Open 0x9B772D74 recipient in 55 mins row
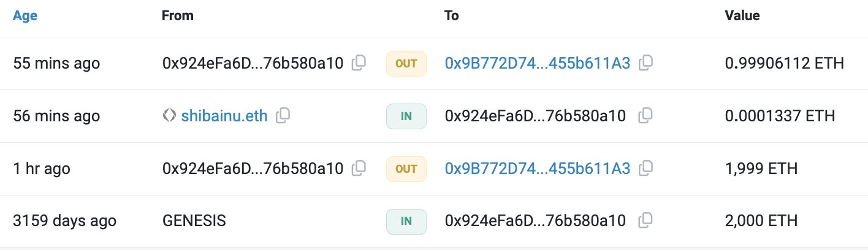 [537, 63]
